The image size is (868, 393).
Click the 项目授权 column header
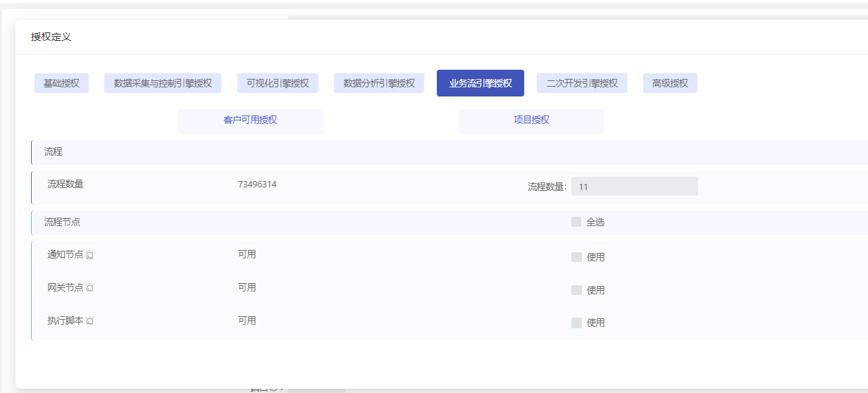(x=531, y=120)
